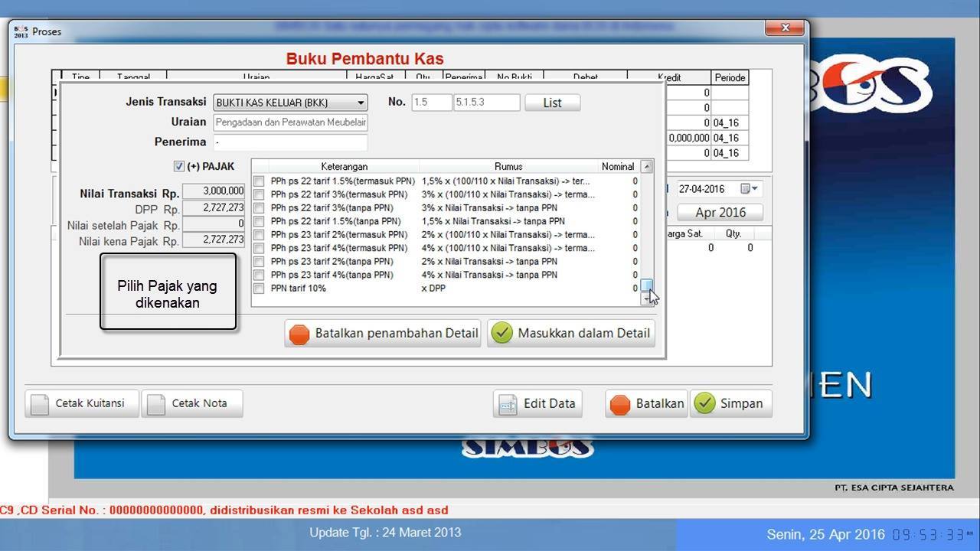The width and height of the screenshot is (980, 551).
Task: Click tax list scrollbar up arrow
Action: pyautogui.click(x=647, y=166)
